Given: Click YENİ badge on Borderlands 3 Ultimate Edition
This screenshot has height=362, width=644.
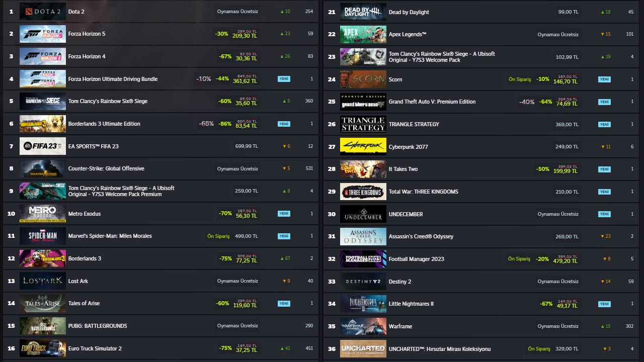Looking at the screenshot, I should [x=284, y=124].
